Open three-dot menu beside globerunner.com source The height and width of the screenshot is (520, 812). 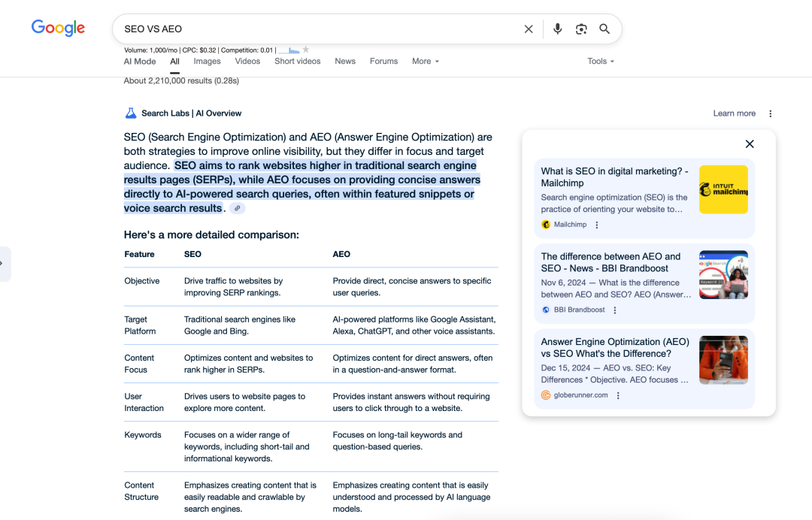click(x=618, y=395)
